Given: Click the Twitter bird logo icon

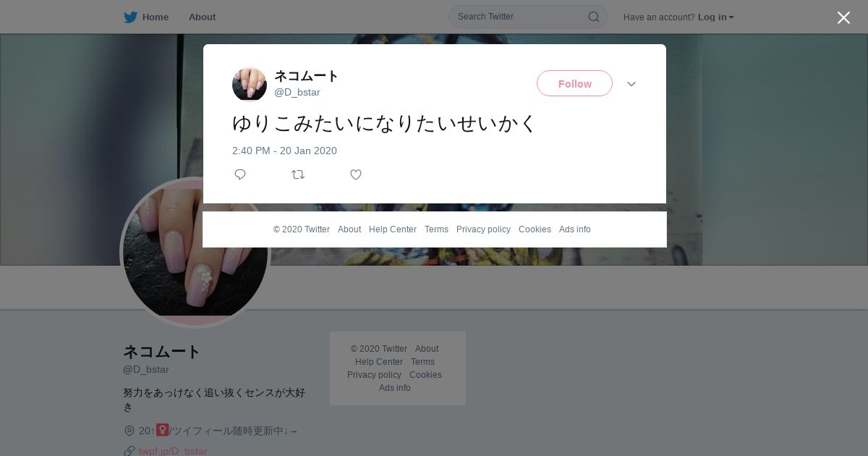Looking at the screenshot, I should pyautogui.click(x=130, y=17).
